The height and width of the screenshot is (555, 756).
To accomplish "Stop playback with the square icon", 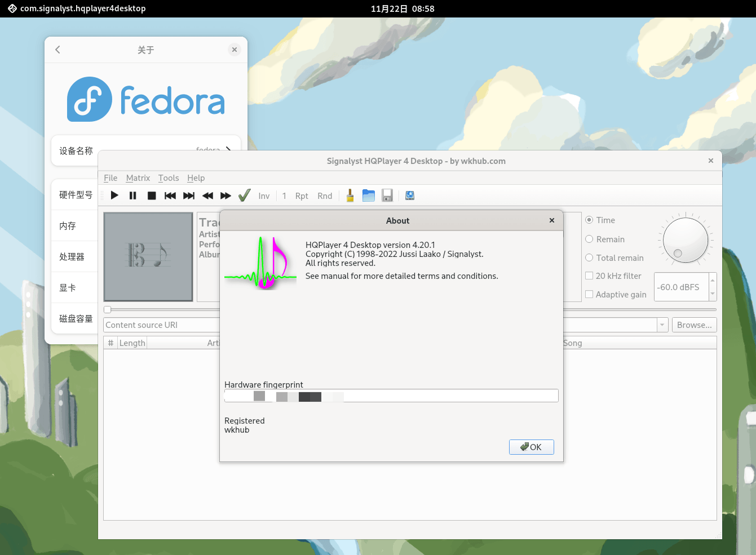I will click(x=152, y=196).
